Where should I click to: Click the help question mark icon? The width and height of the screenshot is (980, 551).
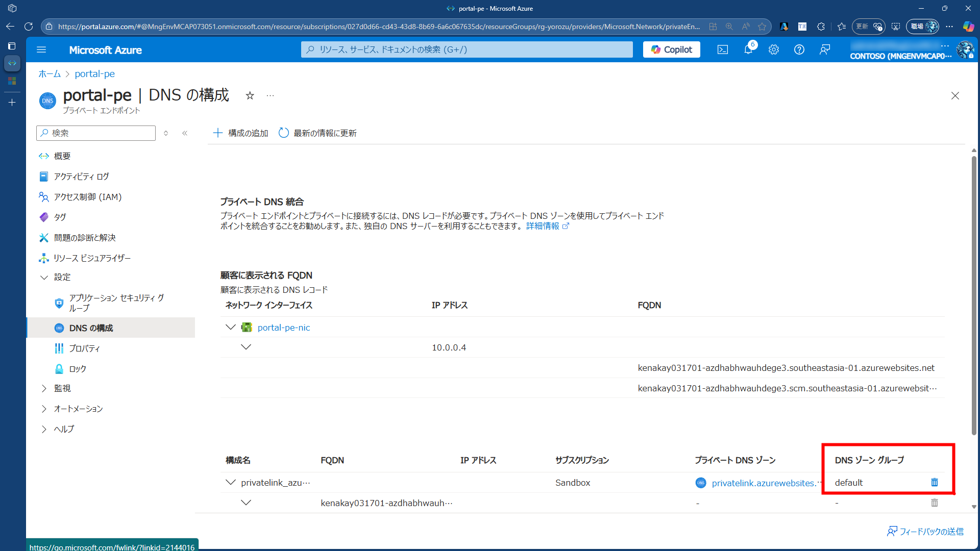pos(799,49)
